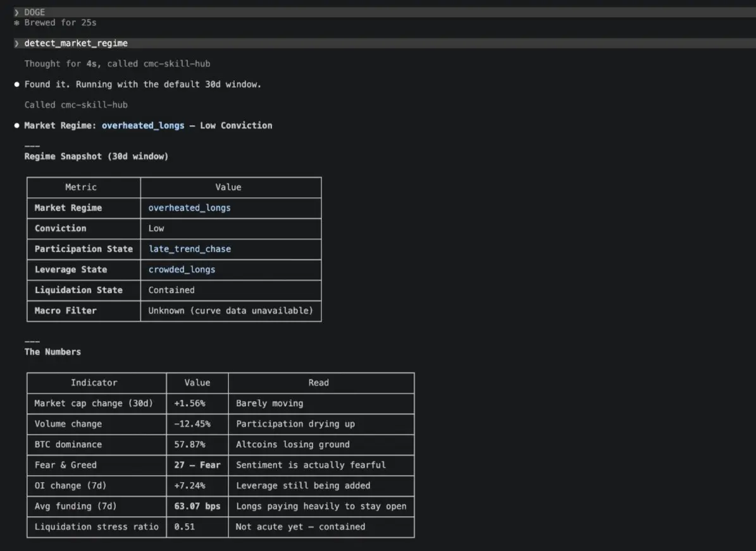Click bullet before Market Regime heading
The height and width of the screenshot is (551, 756).
tap(17, 125)
